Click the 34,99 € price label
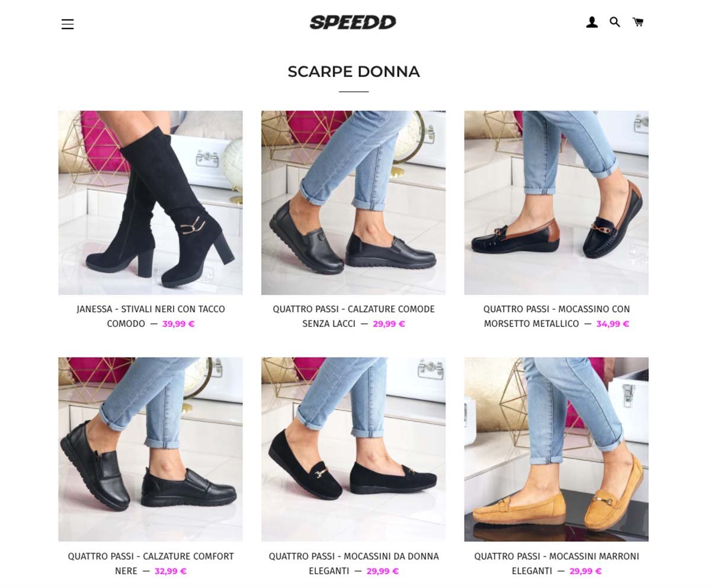Screen dimensions: 711x588 (613, 324)
